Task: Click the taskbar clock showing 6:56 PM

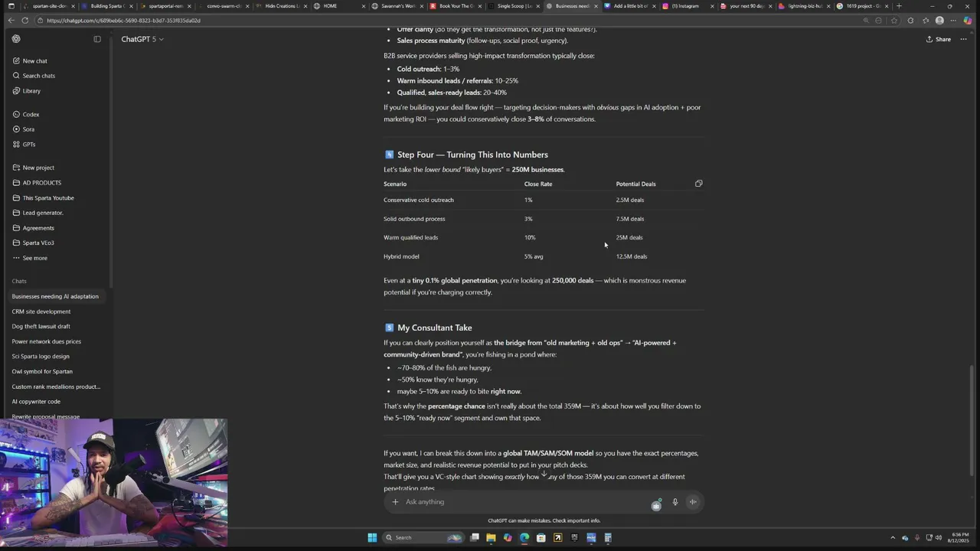Action: click(x=960, y=536)
